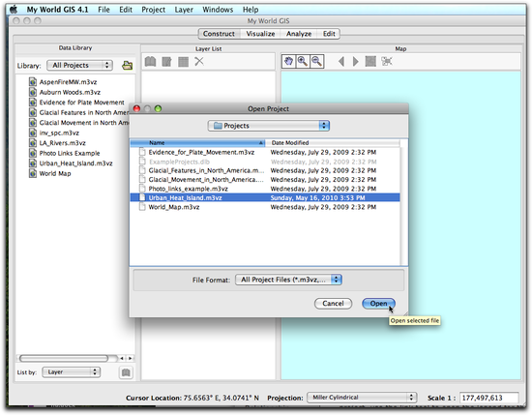The image size is (532, 415).
Task: Close the Open Project dialog with red button
Action: click(x=136, y=108)
